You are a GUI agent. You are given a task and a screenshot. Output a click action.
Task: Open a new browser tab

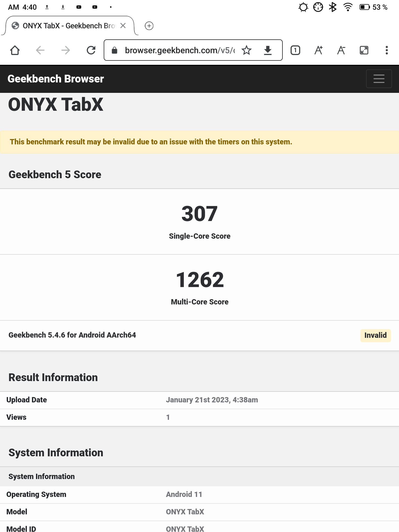149,26
